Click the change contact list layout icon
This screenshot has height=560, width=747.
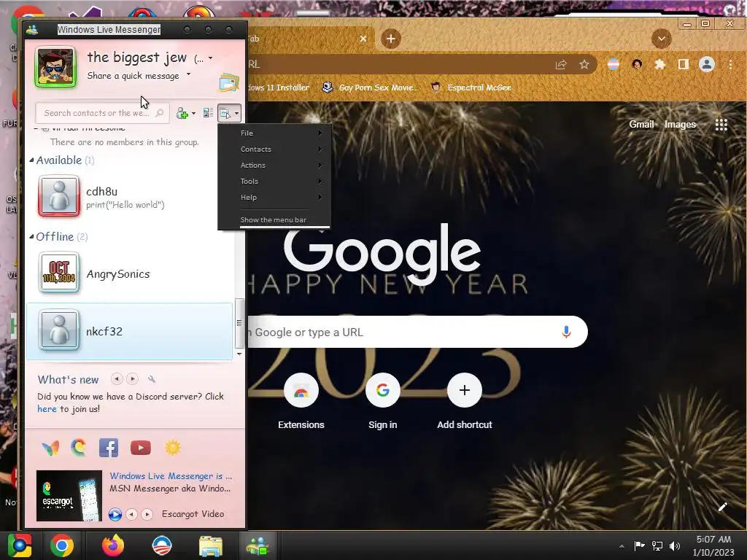208,113
